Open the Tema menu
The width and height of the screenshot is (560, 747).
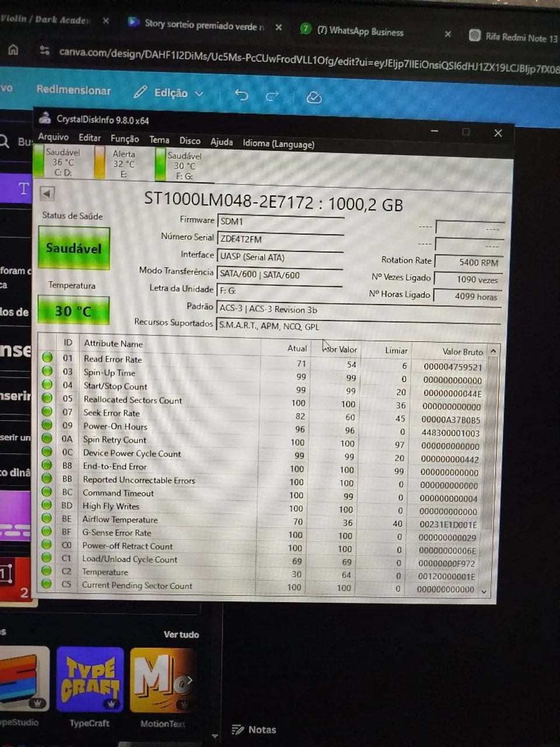click(x=159, y=140)
